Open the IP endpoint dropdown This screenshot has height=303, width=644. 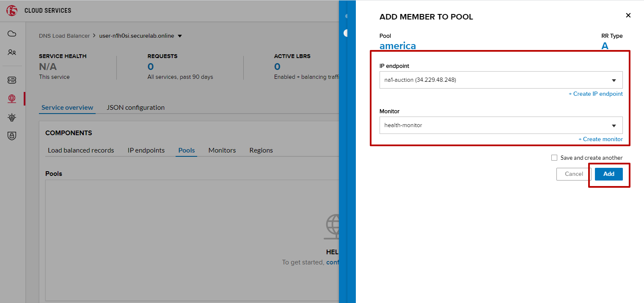501,80
